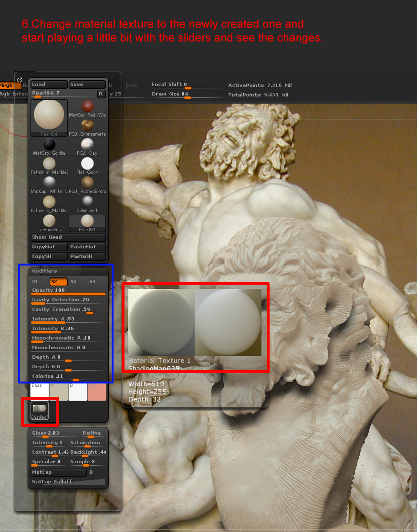Select the Colorizer1 material

point(87,204)
